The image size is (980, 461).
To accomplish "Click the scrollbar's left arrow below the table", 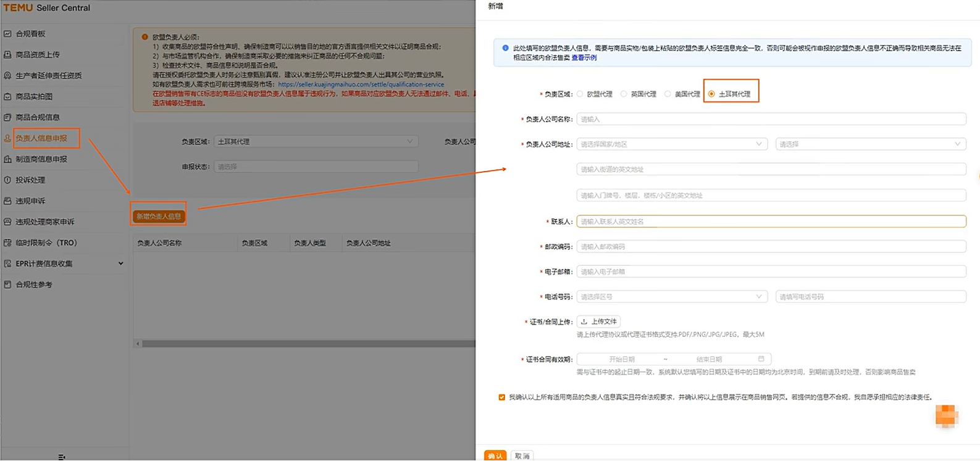I will click(138, 344).
